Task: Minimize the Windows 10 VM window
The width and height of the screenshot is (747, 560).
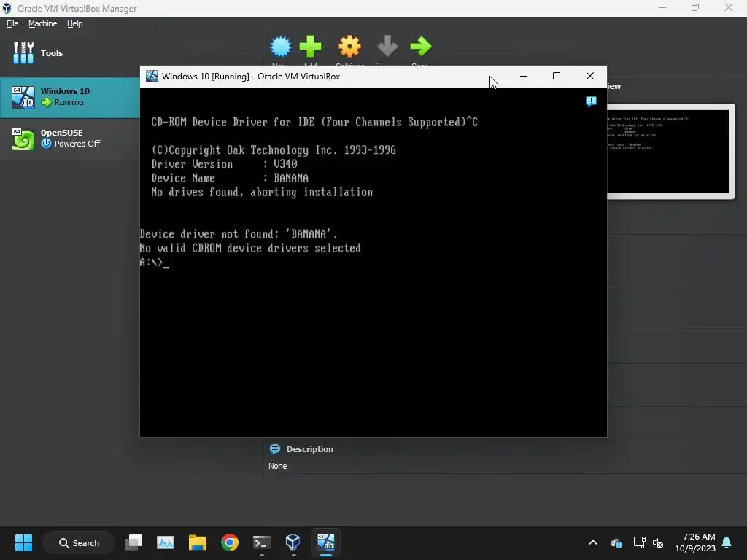Action: click(x=524, y=76)
